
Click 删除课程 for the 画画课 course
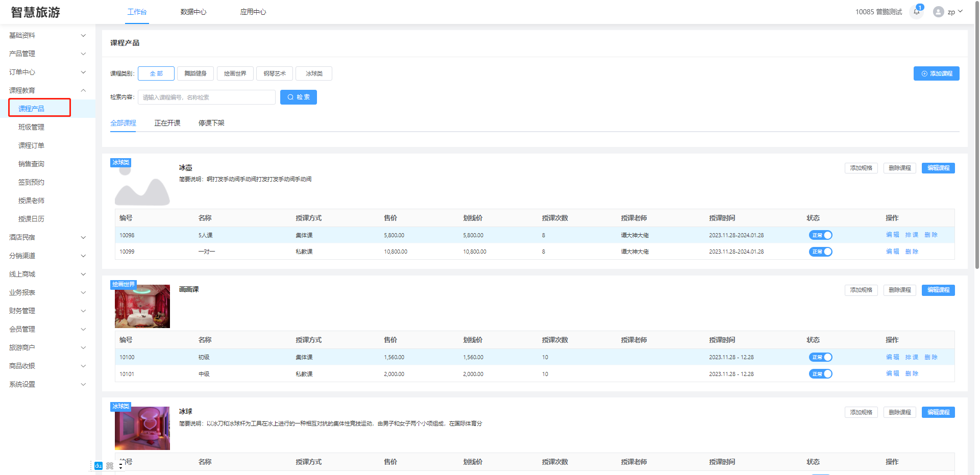[899, 290]
